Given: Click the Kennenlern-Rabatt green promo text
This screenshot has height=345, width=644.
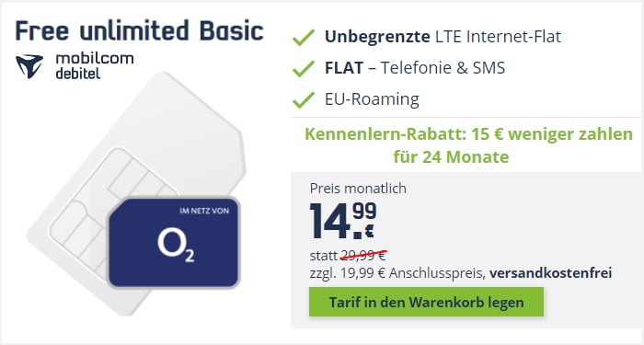Looking at the screenshot, I should 468,145.
